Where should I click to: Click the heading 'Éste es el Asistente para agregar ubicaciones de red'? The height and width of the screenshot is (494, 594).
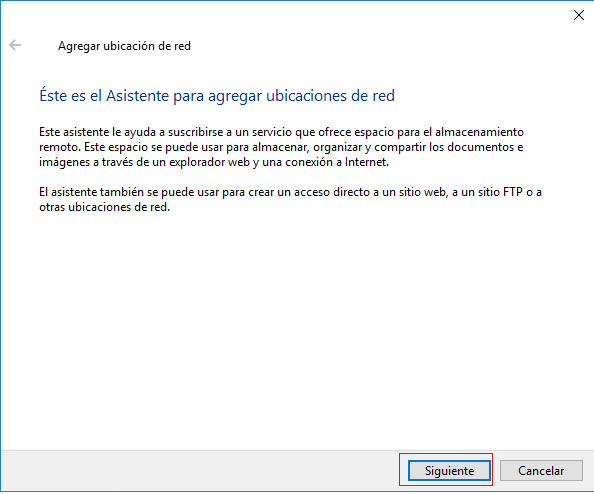tap(217, 95)
